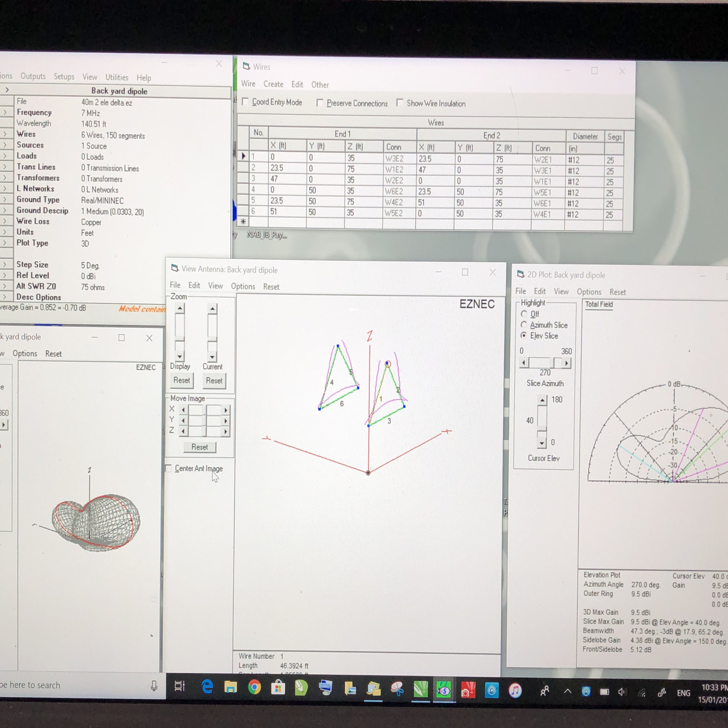Open the Create menu in Wires window

(273, 84)
